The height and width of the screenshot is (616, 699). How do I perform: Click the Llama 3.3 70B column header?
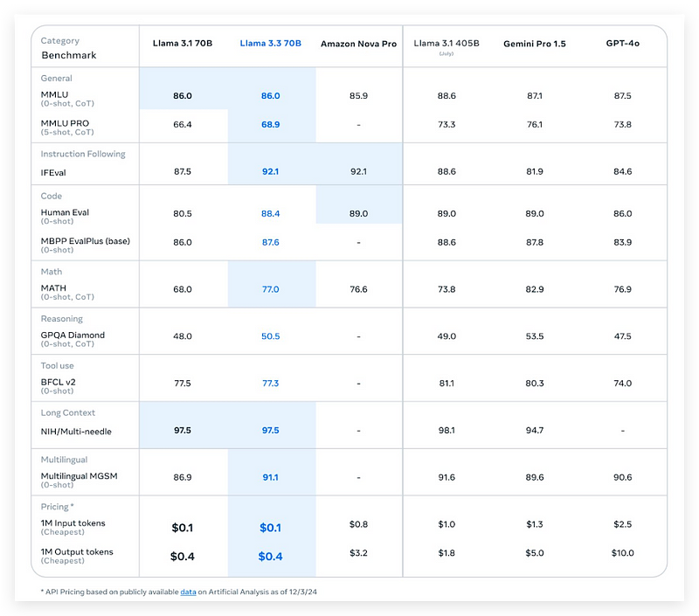[271, 42]
